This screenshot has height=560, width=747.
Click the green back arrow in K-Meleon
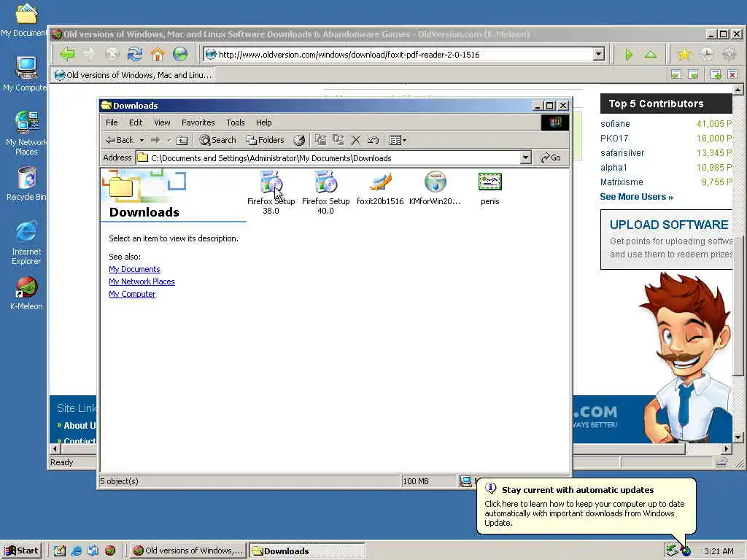[67, 54]
